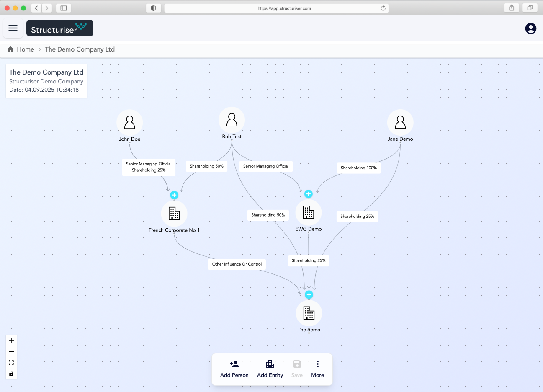
Task: Click Other Influence Or Control label
Action: click(x=237, y=264)
